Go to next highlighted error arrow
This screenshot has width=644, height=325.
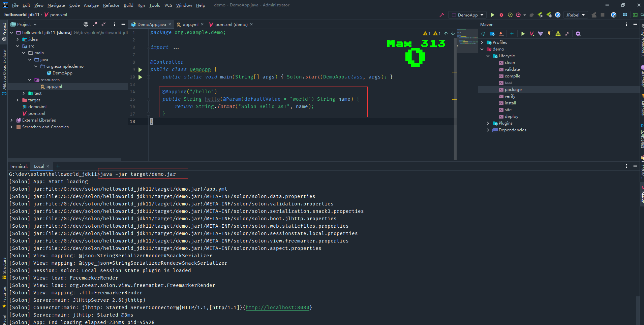453,33
